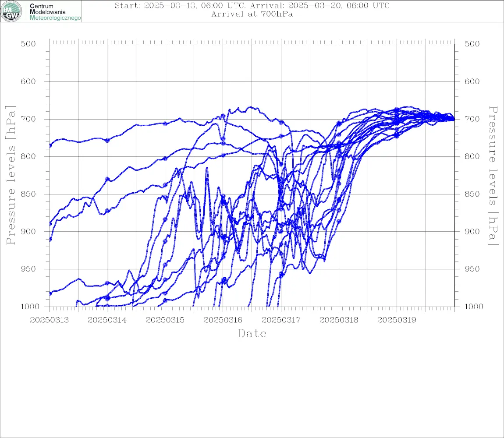This screenshot has width=504, height=438.
Task: Click left axis label 900
Action: click(28, 231)
